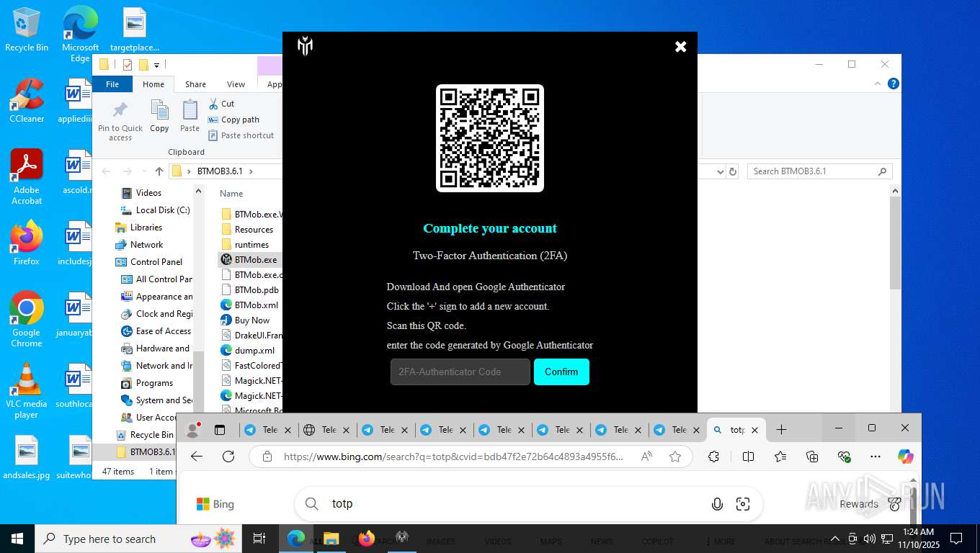Click Cut in the Clipboard group
The image size is (980, 553).
[221, 104]
